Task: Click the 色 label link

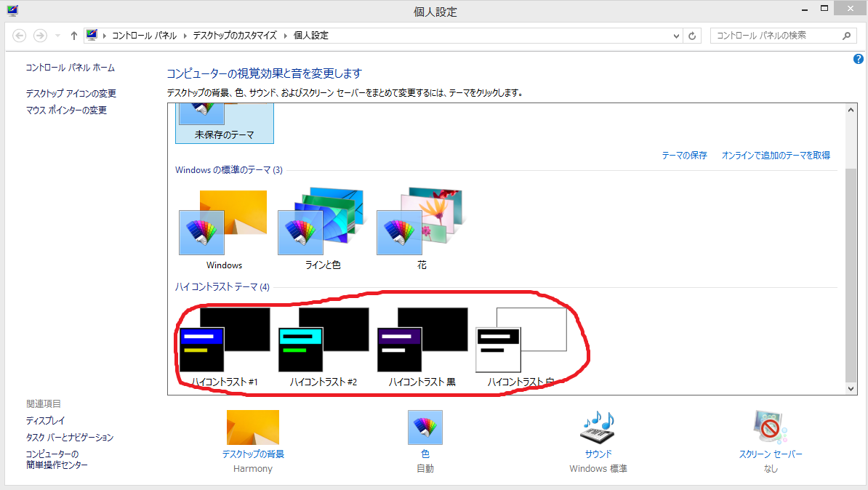Action: pos(425,454)
